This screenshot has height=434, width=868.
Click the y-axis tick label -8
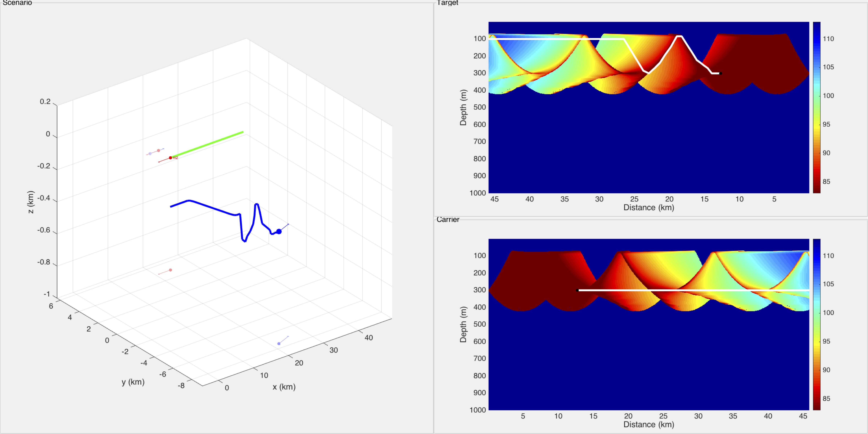pyautogui.click(x=181, y=386)
